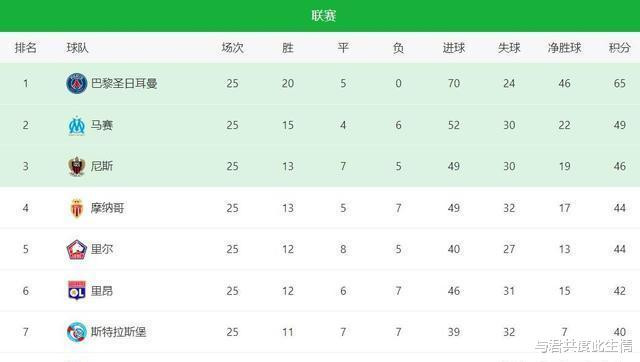The width and height of the screenshot is (640, 362).
Task: Open team link 摩纳哥
Action: click(107, 208)
